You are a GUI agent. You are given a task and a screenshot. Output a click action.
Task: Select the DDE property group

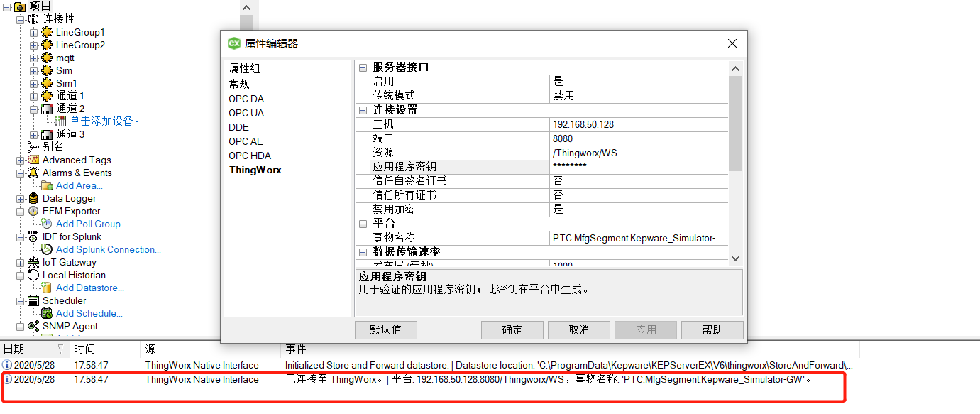[238, 127]
